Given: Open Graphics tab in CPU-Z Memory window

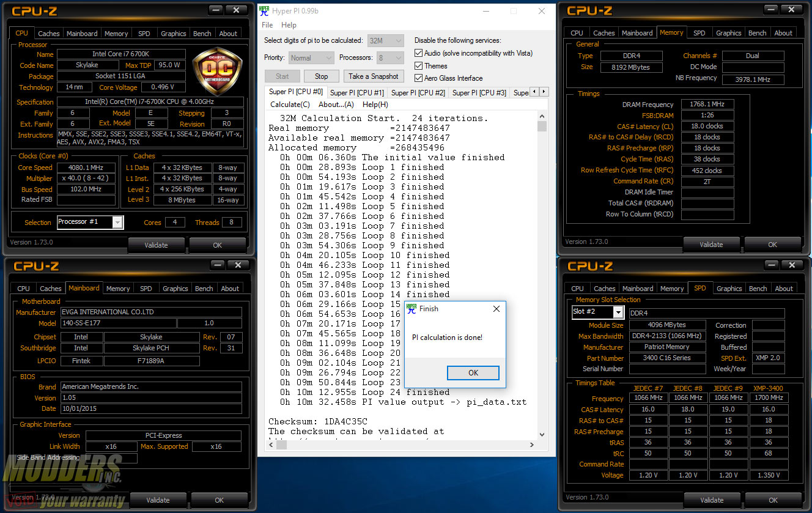Looking at the screenshot, I should [729, 33].
